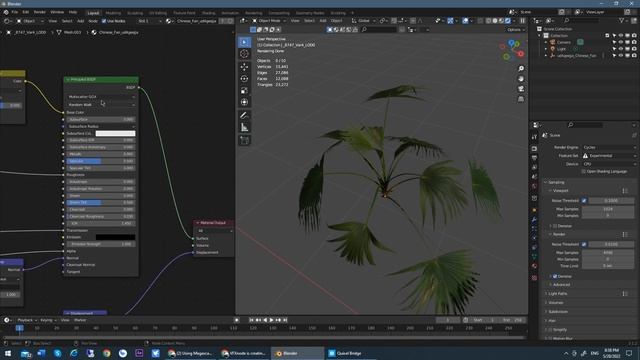Click the outliner filter funnel icon
The image size is (640, 360).
click(x=621, y=20)
